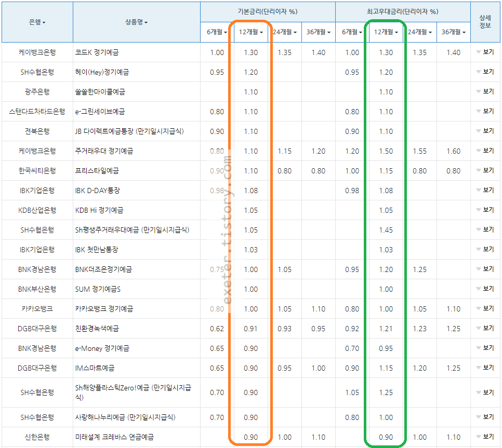Click 기본금리(단리이자 %) group header
The width and height of the screenshot is (502, 448).
pyautogui.click(x=268, y=11)
